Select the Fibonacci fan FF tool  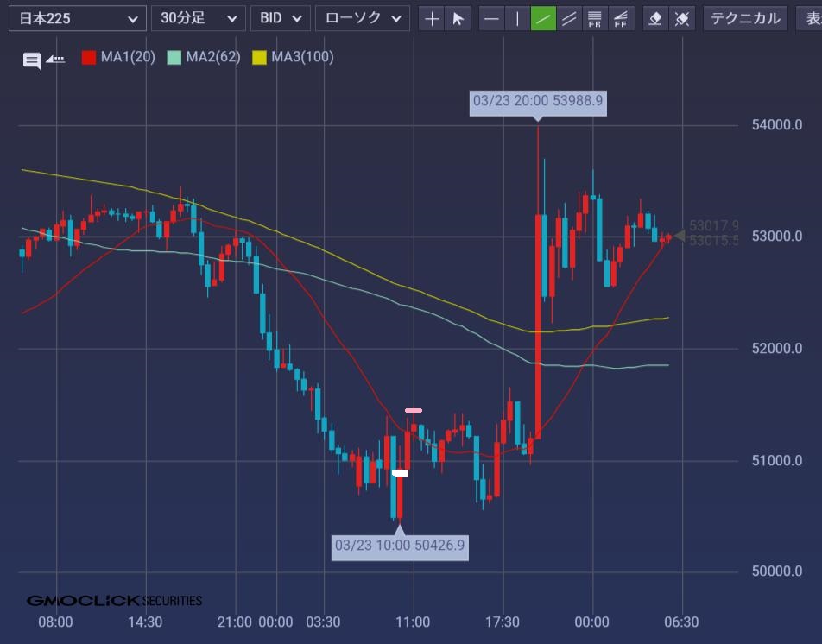point(621,18)
